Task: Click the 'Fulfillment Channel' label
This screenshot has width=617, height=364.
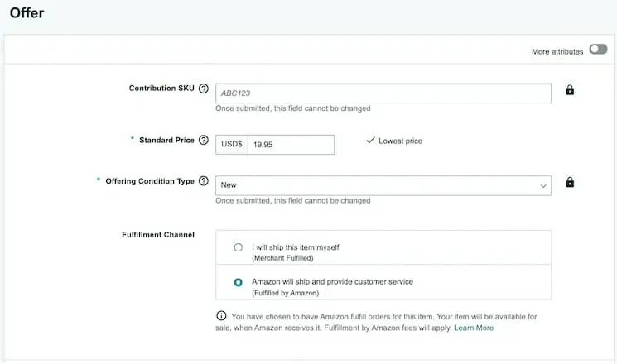Action: click(x=158, y=235)
